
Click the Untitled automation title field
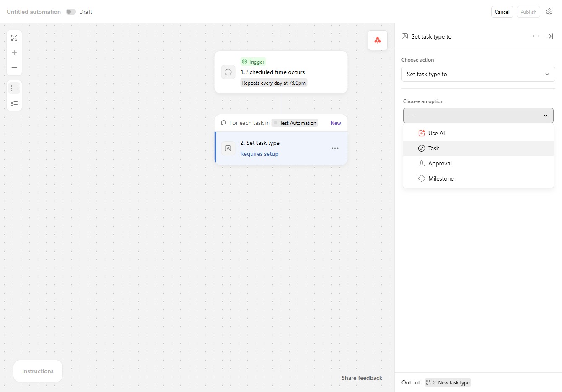[x=34, y=12]
